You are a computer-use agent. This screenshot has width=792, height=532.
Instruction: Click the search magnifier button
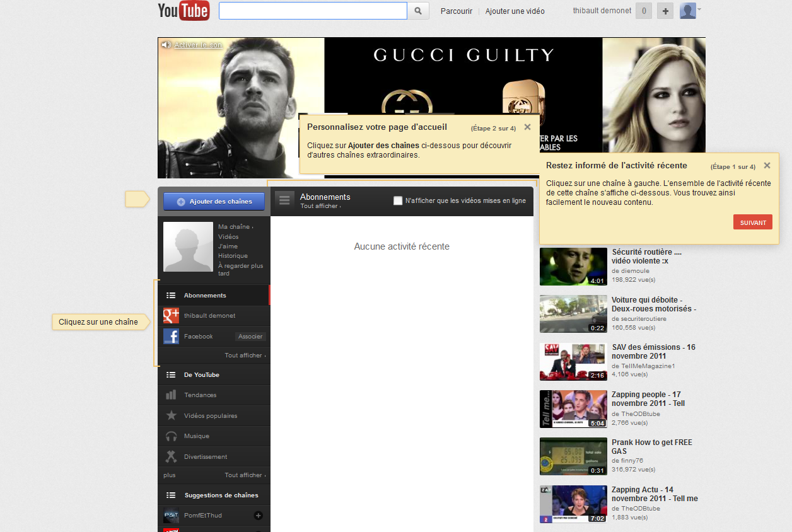[418, 11]
